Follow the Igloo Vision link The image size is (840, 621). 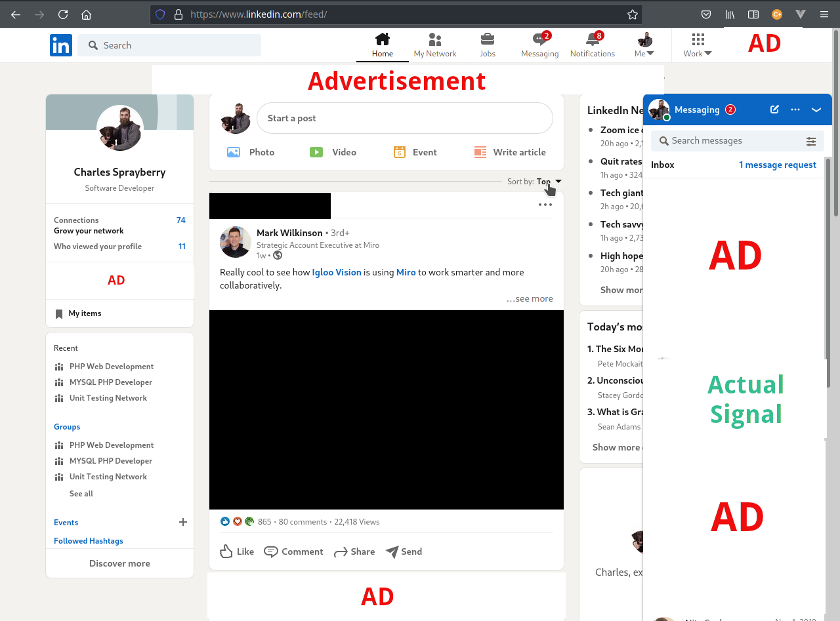point(337,272)
